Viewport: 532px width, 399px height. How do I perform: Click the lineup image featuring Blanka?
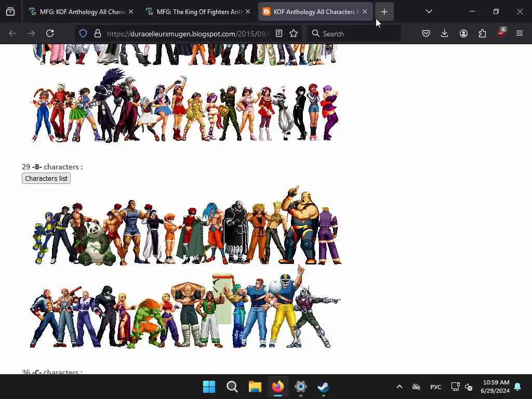tap(185, 307)
